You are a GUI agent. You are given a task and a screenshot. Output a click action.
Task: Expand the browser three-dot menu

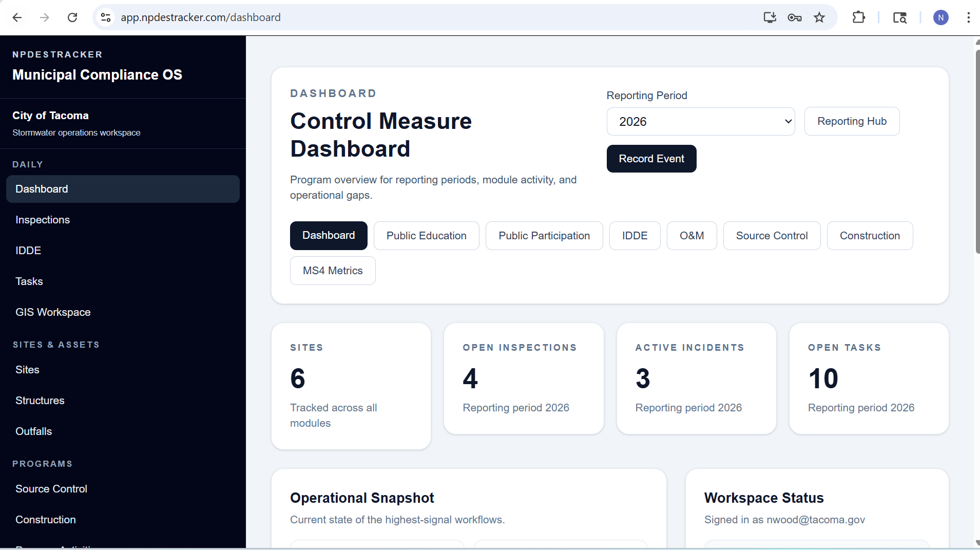[x=969, y=17]
